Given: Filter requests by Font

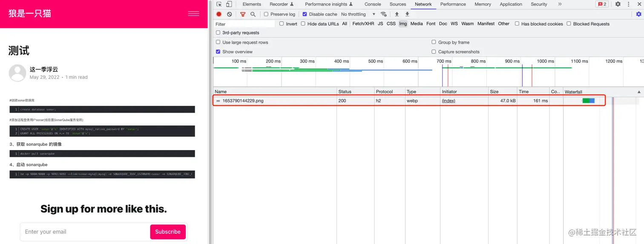Looking at the screenshot, I should click(x=431, y=24).
